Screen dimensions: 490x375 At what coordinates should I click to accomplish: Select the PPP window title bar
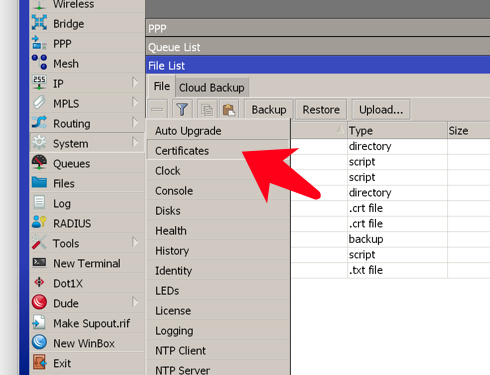(x=318, y=28)
